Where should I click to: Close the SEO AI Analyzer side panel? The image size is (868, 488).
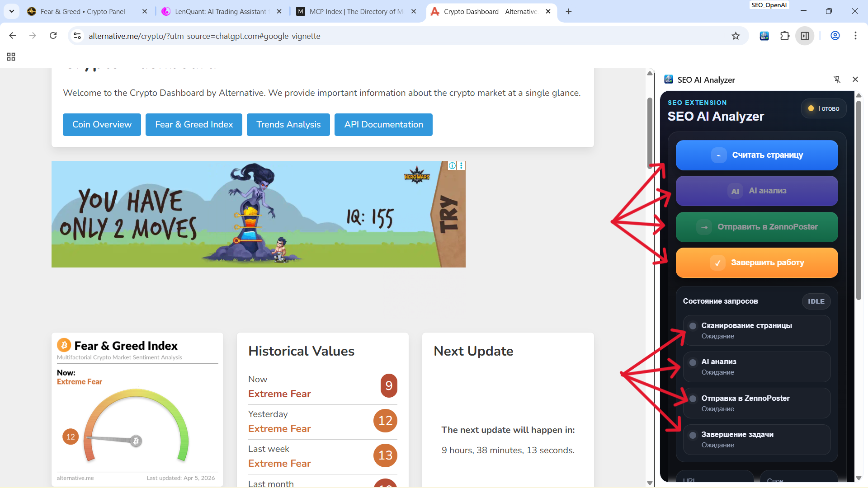855,80
